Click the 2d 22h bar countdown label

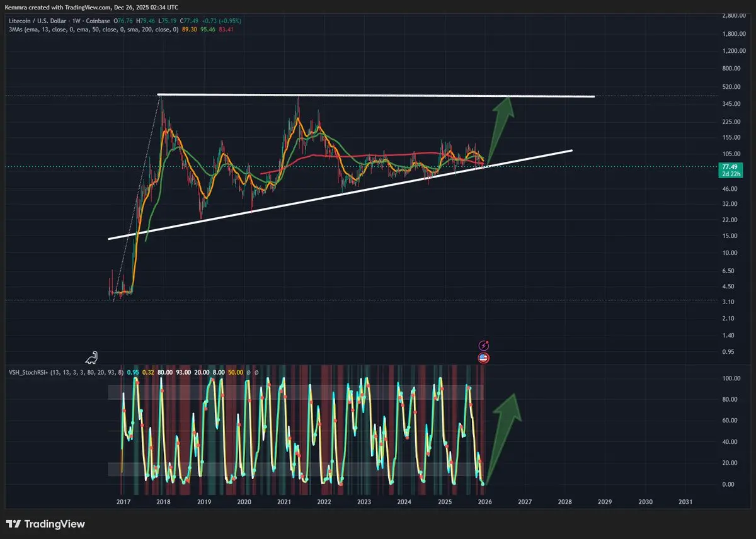(x=730, y=174)
